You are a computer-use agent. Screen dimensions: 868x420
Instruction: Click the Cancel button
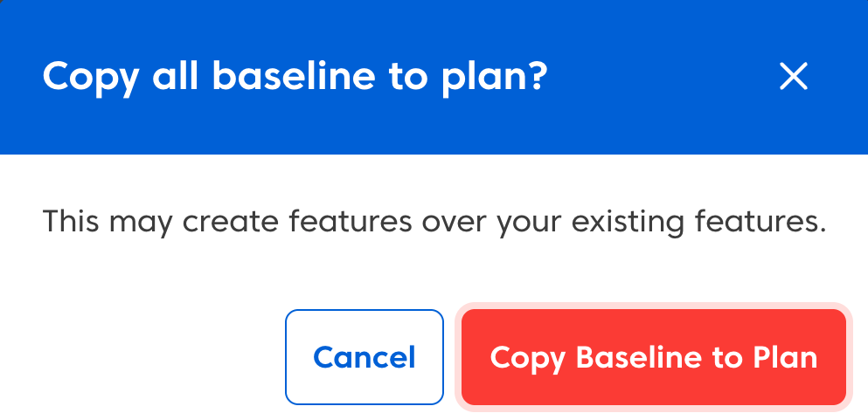[x=365, y=357]
